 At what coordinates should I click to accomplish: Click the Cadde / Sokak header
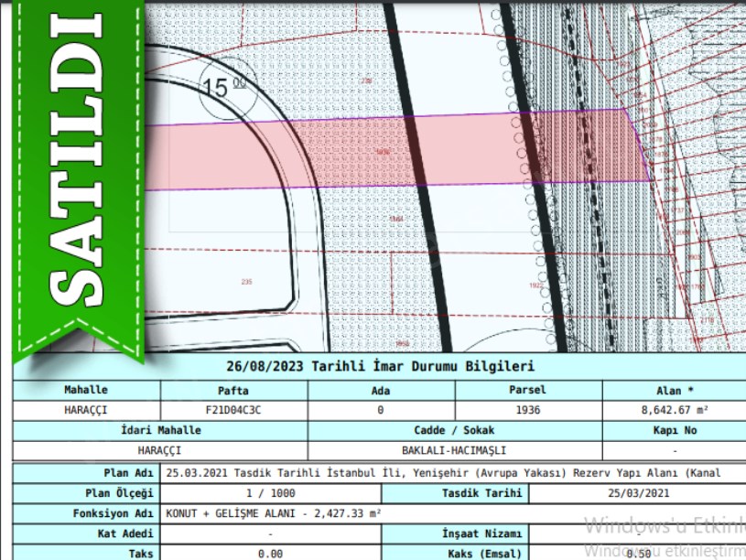click(x=454, y=430)
